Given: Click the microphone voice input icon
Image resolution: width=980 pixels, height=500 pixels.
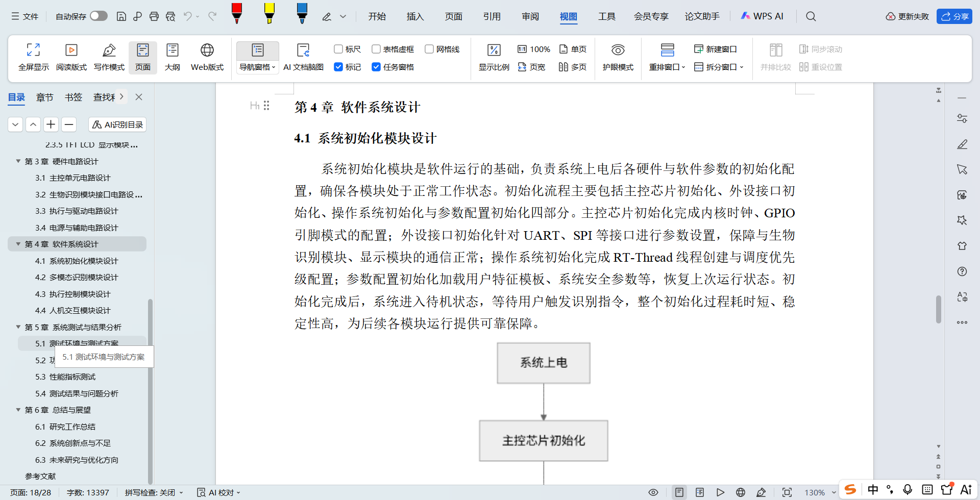Looking at the screenshot, I should pyautogui.click(x=908, y=490).
